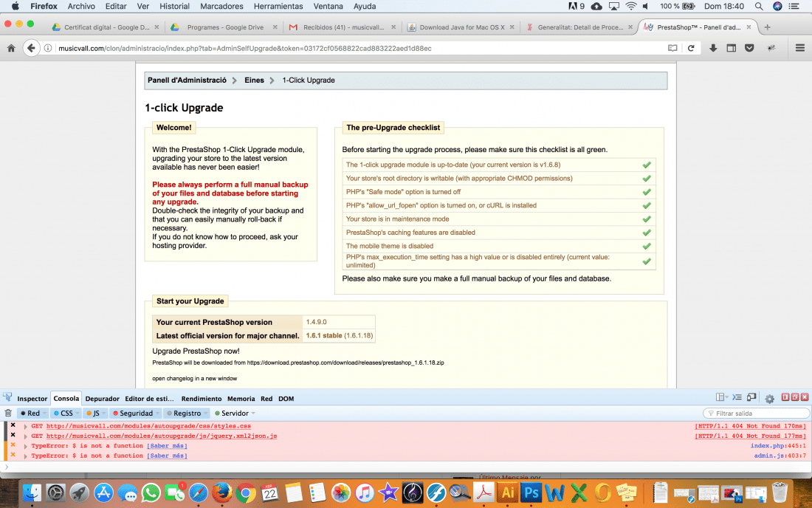The width and height of the screenshot is (812, 508).
Task: Close the Download Java for Mac OS X tab
Action: point(512,27)
